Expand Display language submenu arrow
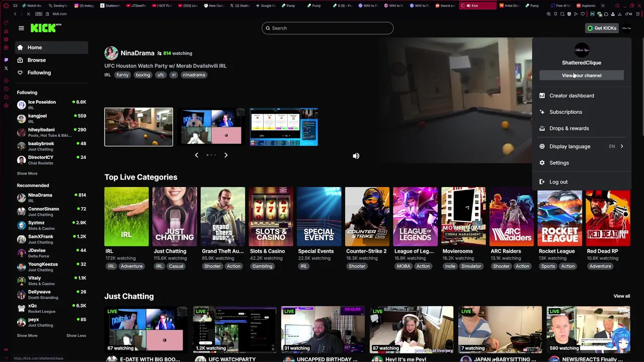This screenshot has width=644, height=362. 622,146
